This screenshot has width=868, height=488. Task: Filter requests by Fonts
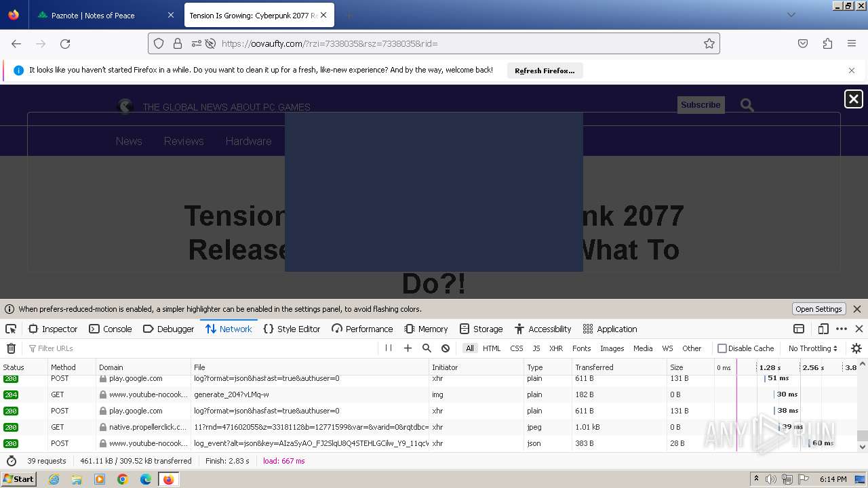point(581,348)
